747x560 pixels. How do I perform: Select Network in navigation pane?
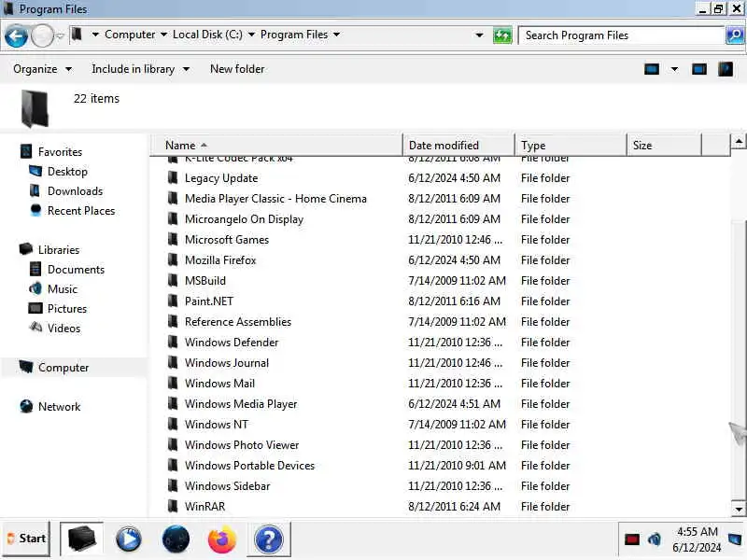point(59,407)
